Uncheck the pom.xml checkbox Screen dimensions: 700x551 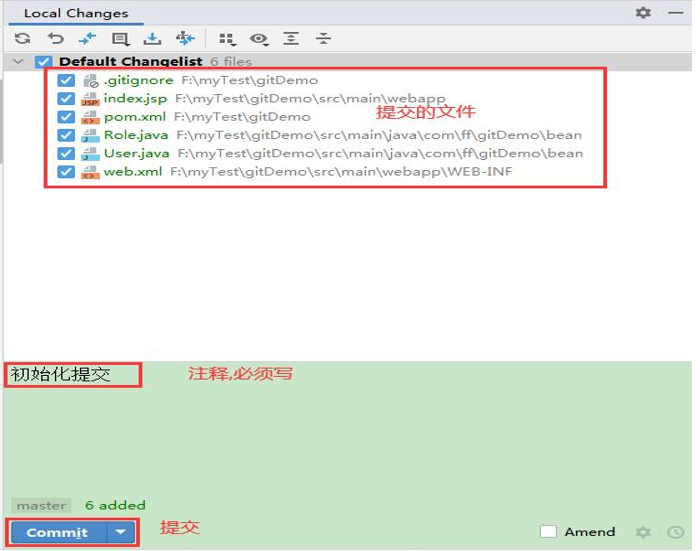coord(66,117)
